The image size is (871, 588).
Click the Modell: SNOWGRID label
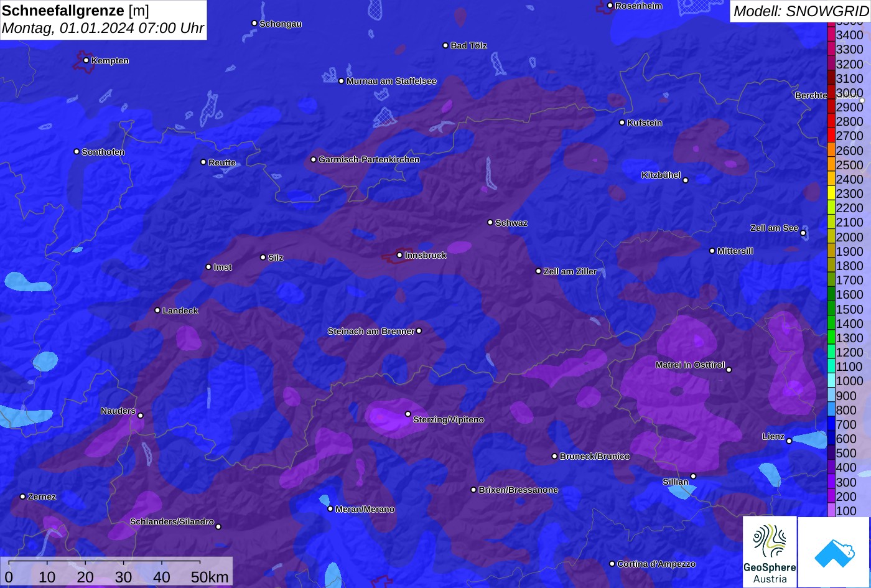(x=801, y=11)
